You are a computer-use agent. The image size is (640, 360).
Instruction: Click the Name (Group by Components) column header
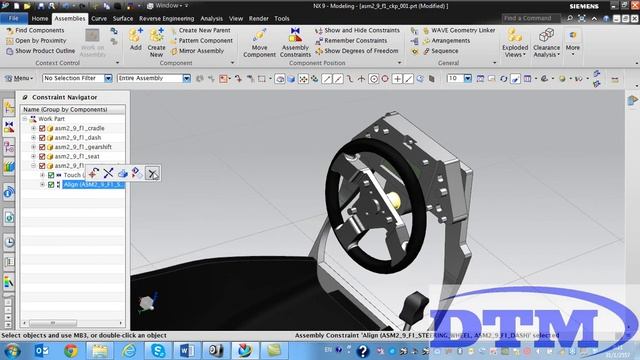73,109
